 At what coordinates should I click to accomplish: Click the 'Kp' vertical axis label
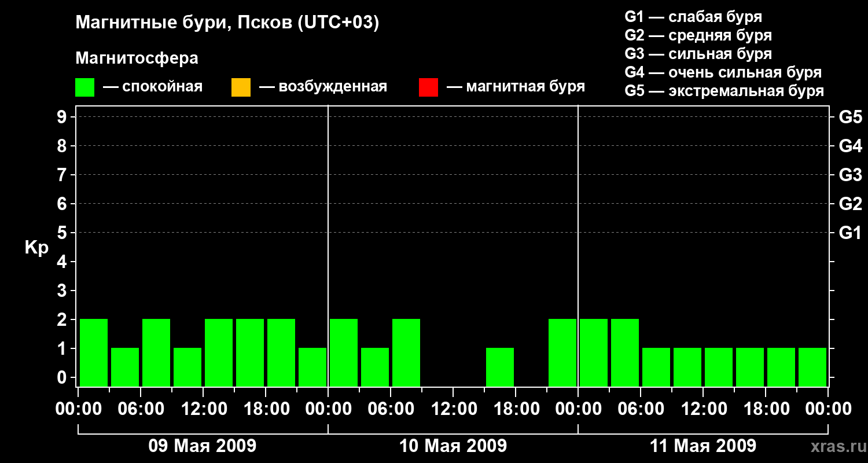pyautogui.click(x=36, y=248)
